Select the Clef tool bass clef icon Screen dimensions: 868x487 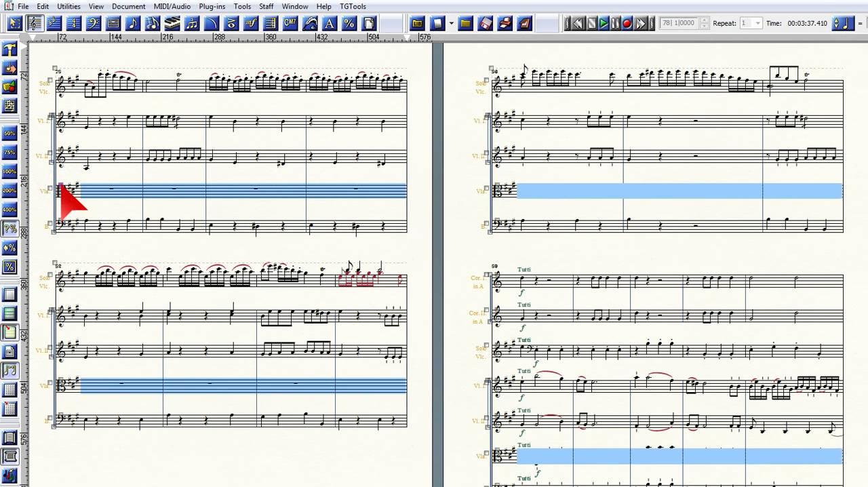tap(93, 24)
